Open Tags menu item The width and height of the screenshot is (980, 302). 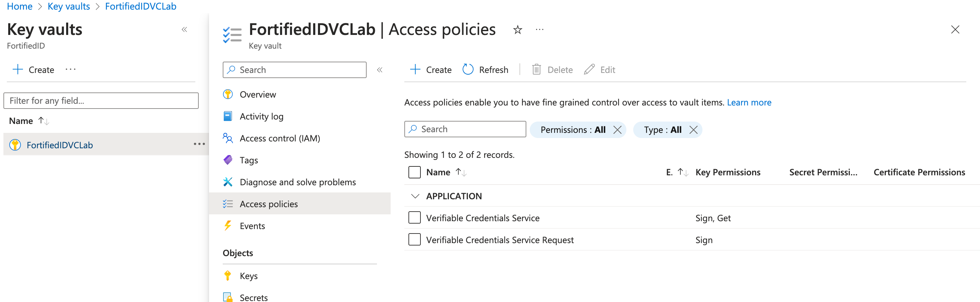tap(249, 160)
